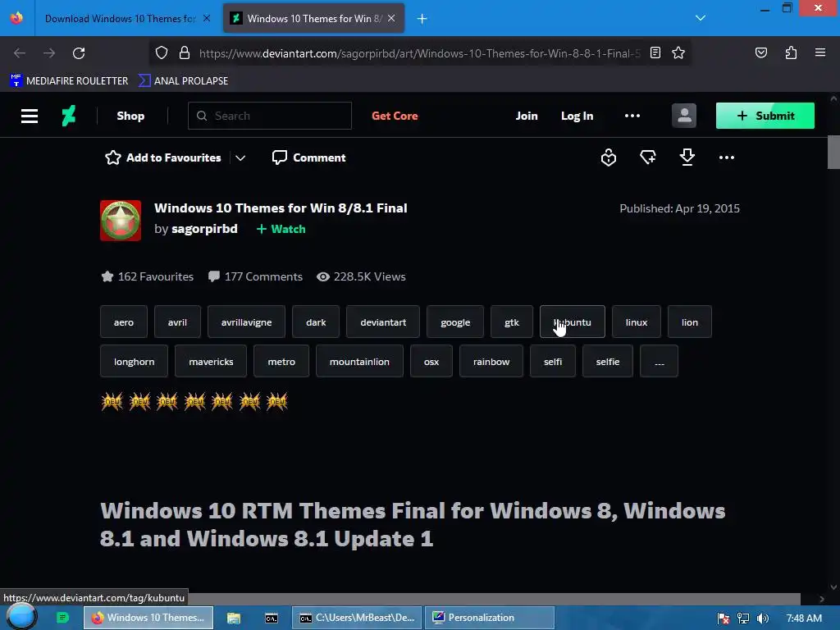Click the Watch button
This screenshot has width=840, height=630.
[x=281, y=229]
